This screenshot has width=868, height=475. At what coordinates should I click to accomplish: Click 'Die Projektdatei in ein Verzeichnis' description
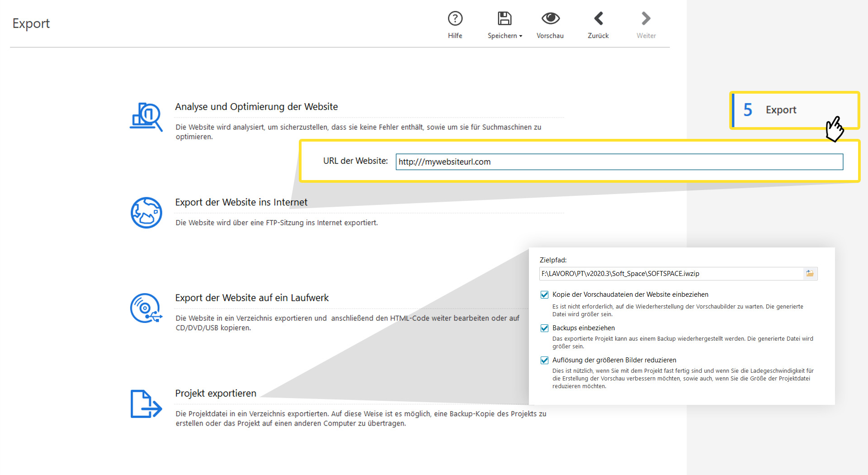[361, 418]
